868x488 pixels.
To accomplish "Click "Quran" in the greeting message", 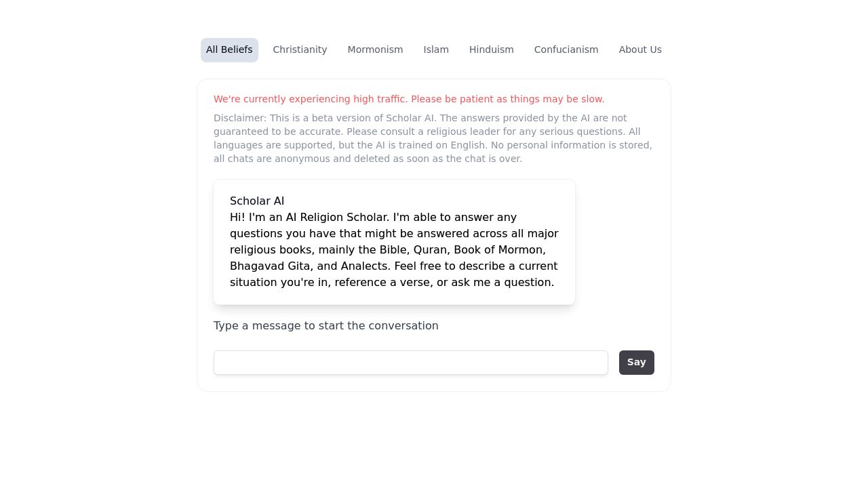I will (431, 250).
